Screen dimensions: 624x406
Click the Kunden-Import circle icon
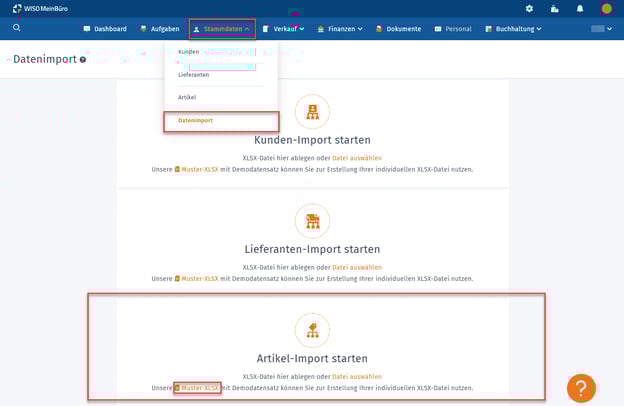coord(312,111)
